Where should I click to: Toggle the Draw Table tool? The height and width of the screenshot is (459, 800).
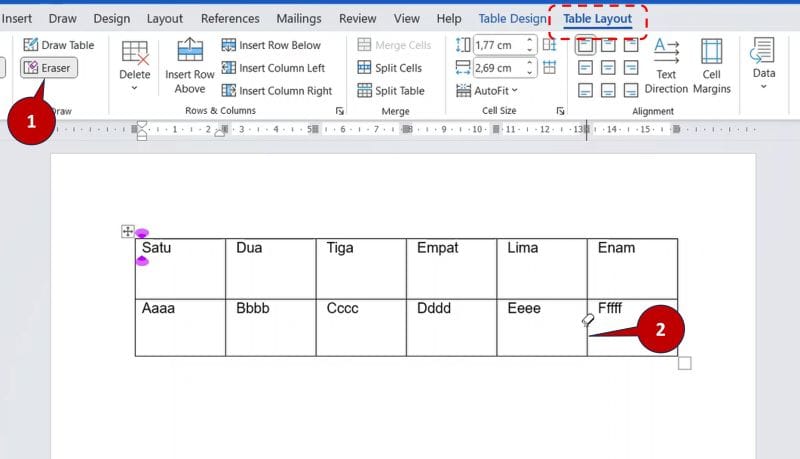[x=58, y=45]
